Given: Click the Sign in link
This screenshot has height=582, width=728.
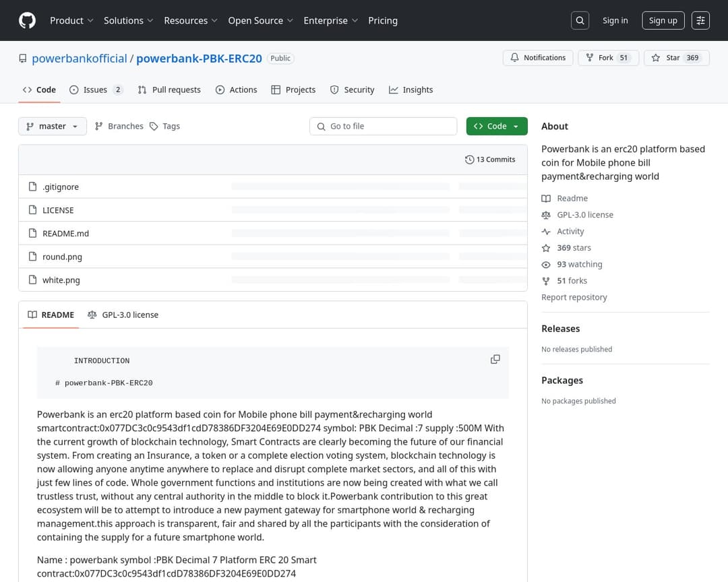Looking at the screenshot, I should pyautogui.click(x=615, y=20).
